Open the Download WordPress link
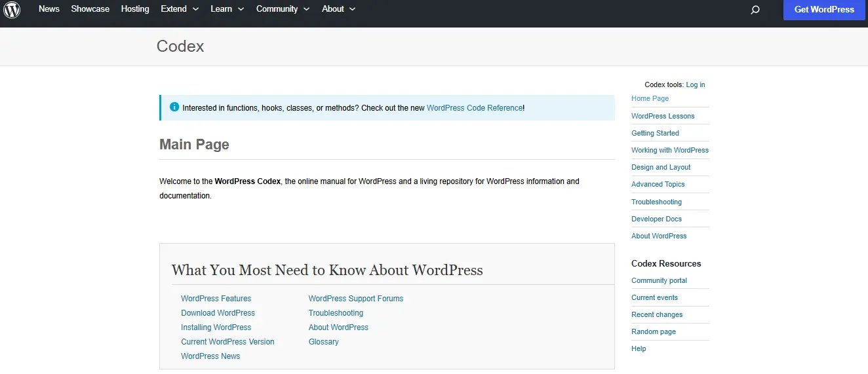Screen dimensions: 868x374 click(x=218, y=313)
